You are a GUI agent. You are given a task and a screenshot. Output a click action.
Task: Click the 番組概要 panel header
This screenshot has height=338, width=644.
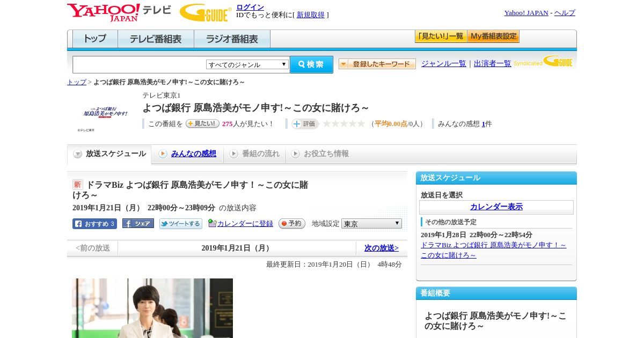[x=496, y=293]
